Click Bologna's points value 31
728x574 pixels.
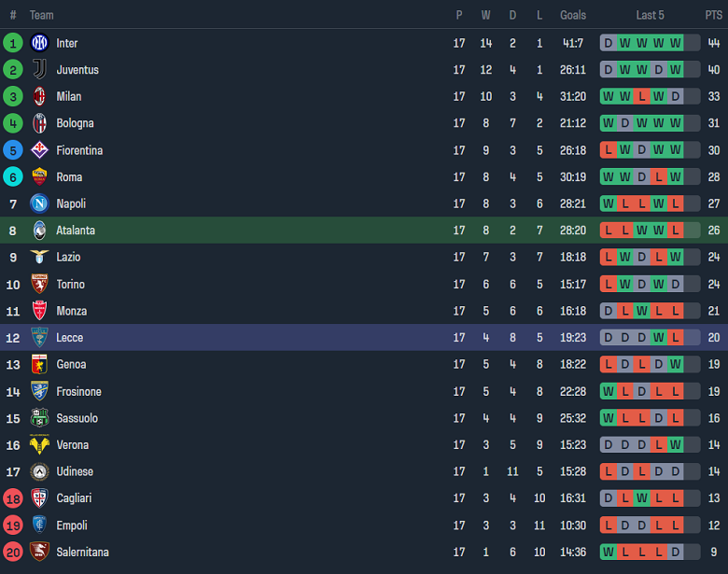[x=713, y=123]
